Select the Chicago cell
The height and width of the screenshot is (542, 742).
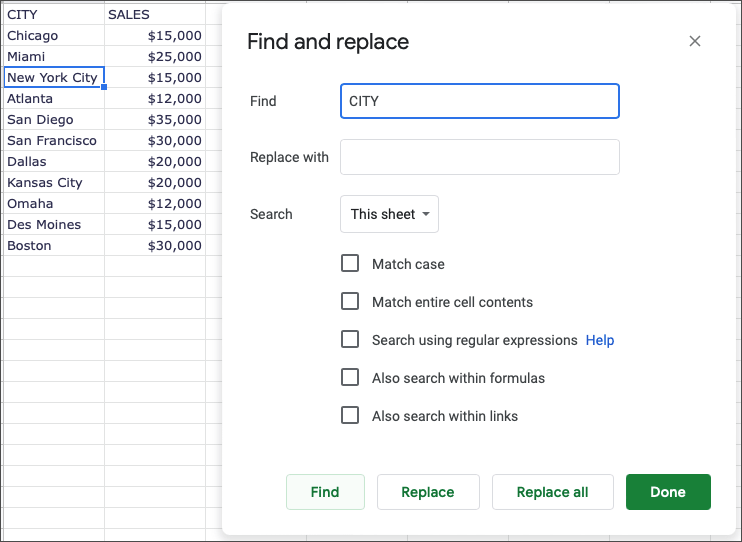point(54,36)
